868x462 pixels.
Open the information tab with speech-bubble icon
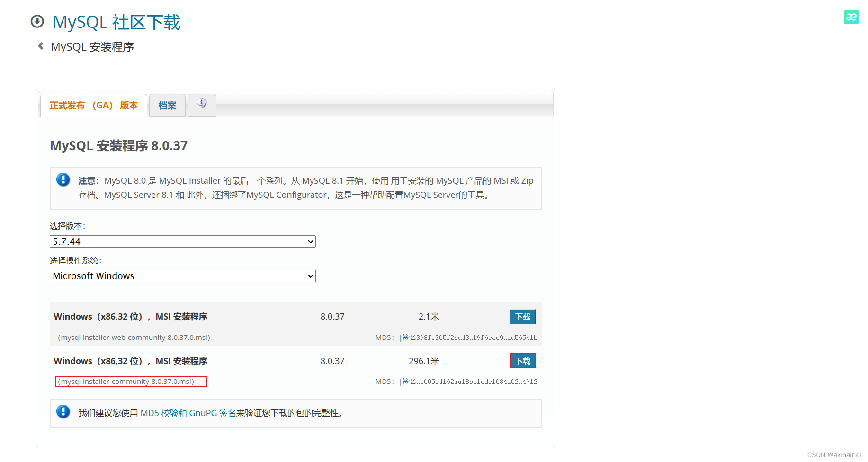(x=202, y=105)
